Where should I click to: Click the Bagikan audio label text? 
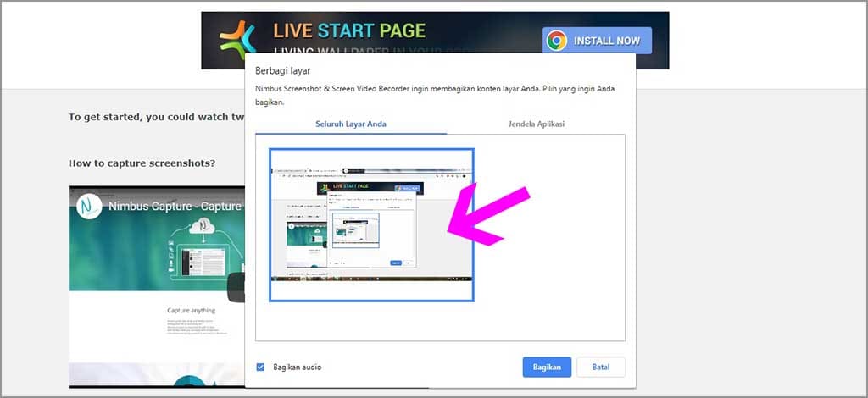(297, 368)
